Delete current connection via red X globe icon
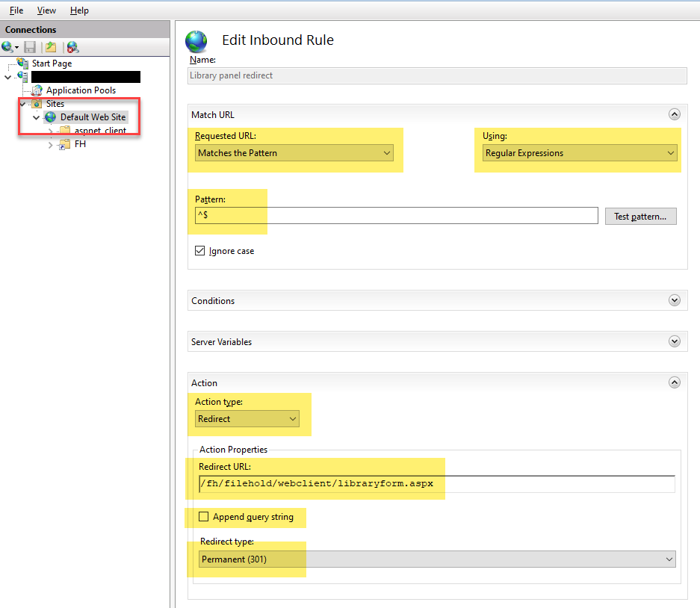Image resolution: width=700 pixels, height=608 pixels. [72, 46]
